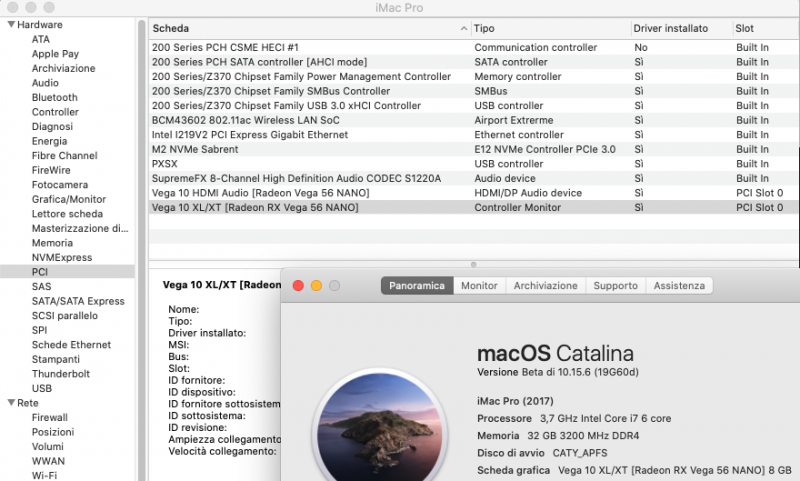Click the split-pane divider handle dot
Screen dimensions: 800x481
(473, 264)
